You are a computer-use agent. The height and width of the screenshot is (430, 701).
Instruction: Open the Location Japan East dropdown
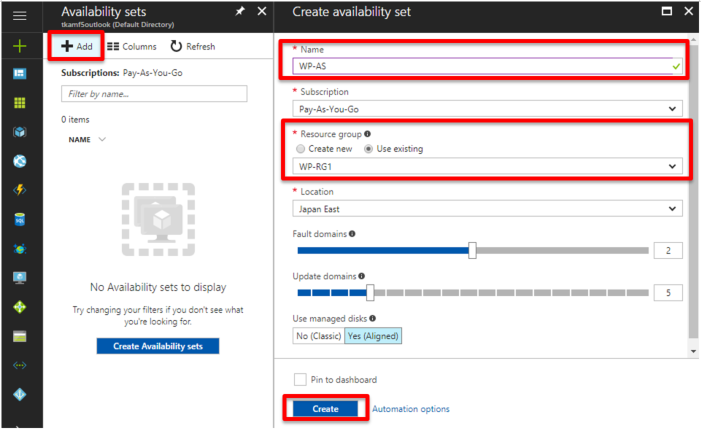click(x=487, y=209)
